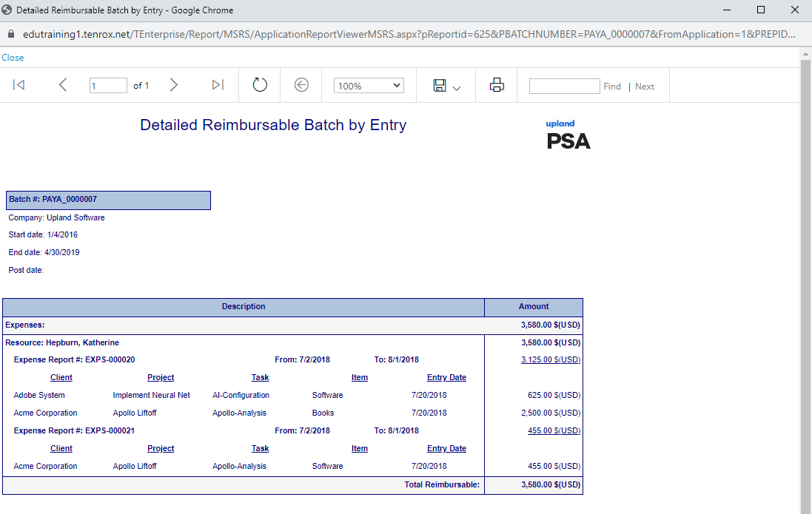Click Implement Neural Net project cell
The image size is (812, 514).
tap(151, 396)
